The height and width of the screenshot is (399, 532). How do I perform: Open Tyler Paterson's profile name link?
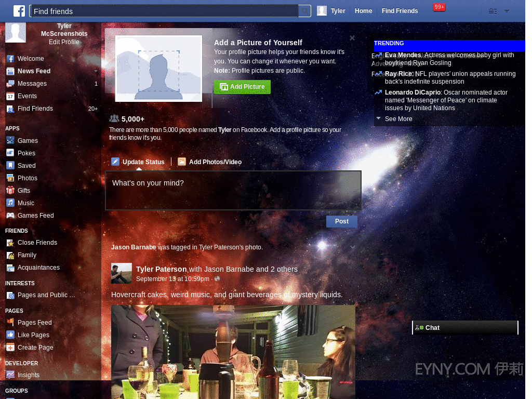coord(161,269)
